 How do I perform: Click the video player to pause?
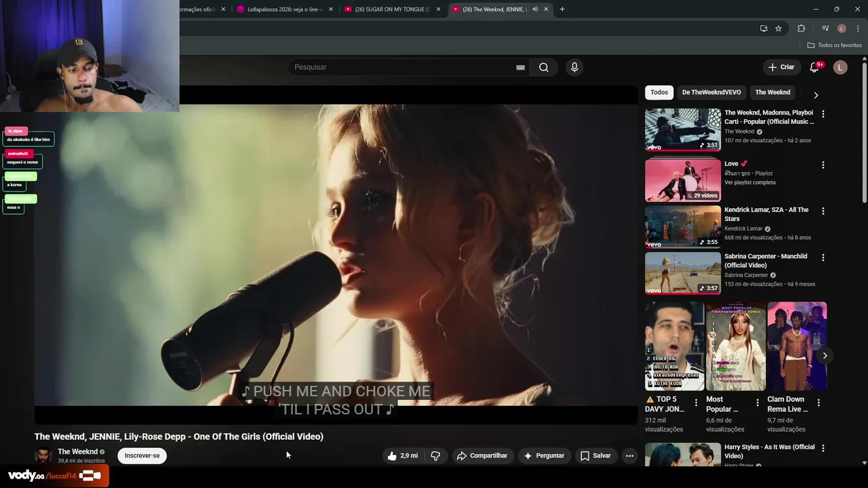336,254
